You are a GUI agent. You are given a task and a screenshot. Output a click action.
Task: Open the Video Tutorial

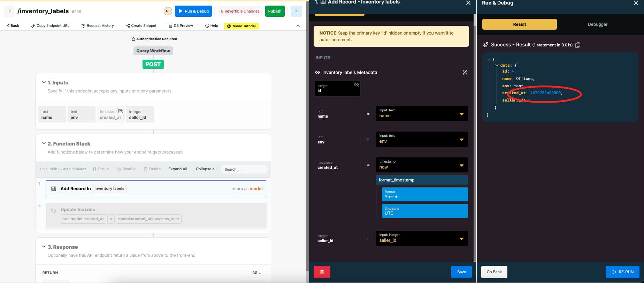[x=242, y=26]
